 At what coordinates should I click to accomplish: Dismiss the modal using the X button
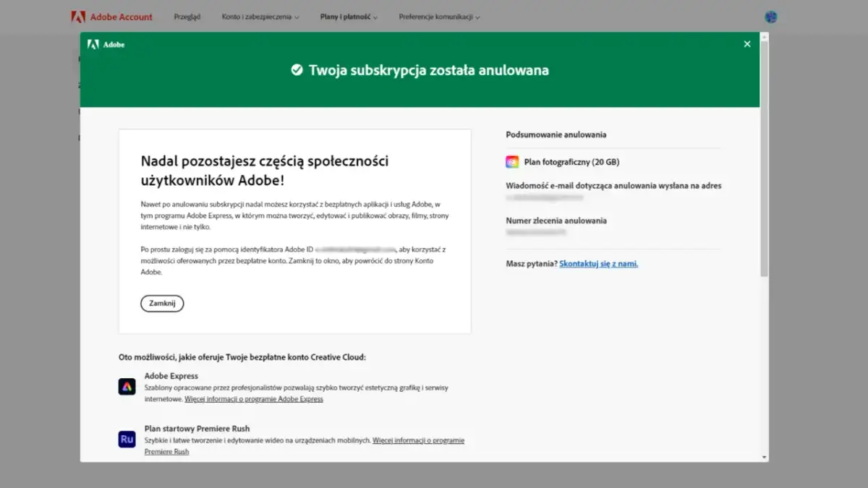[x=746, y=43]
